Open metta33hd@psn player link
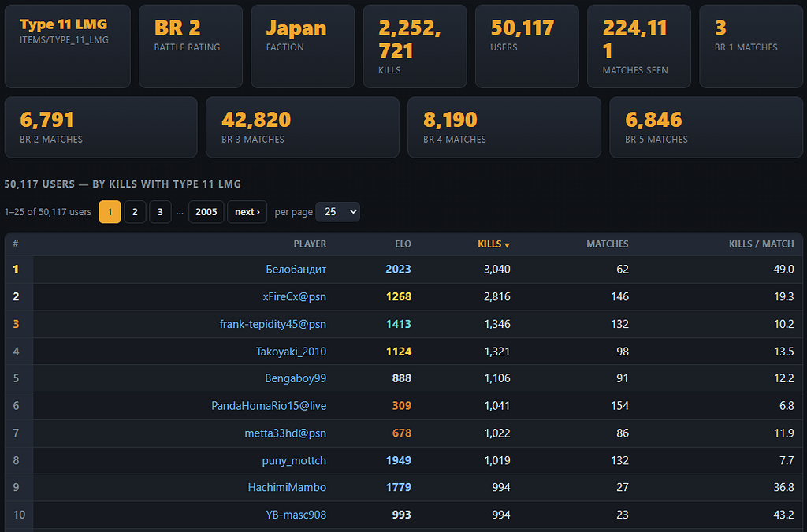 [285, 433]
